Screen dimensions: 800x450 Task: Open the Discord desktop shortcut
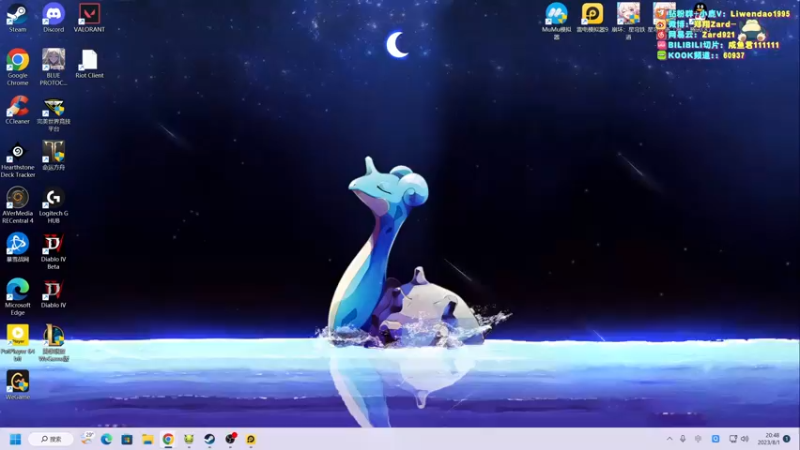(54, 18)
